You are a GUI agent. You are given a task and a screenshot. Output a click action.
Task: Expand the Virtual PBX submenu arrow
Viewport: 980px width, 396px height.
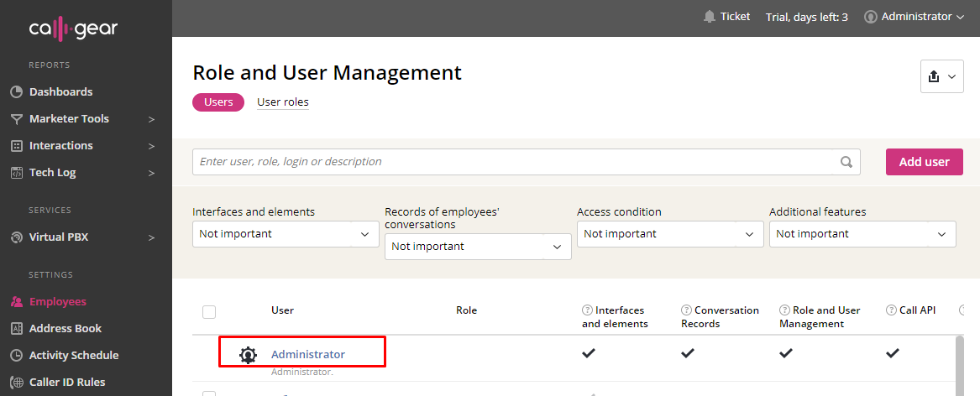coord(151,238)
